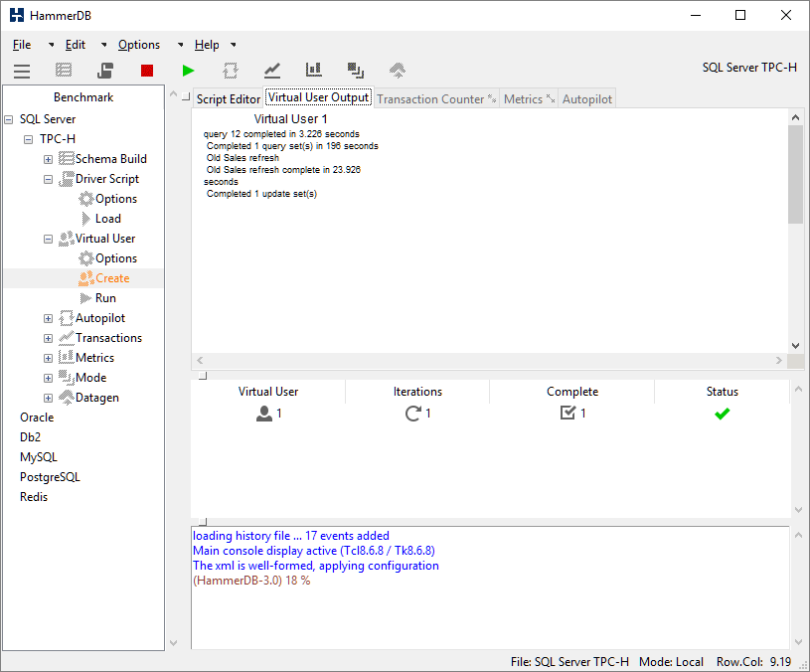Switch to the Script Editor tab
This screenshot has height=672, width=810.
229,98
